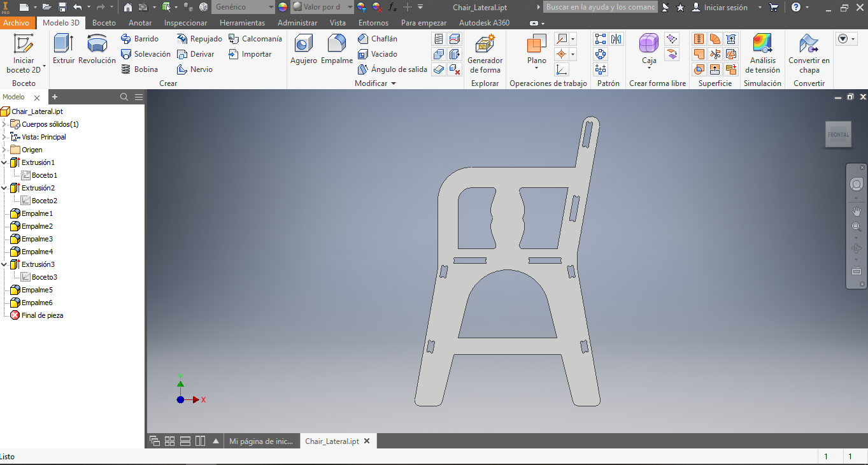The width and height of the screenshot is (868, 465).
Task: Click Iniciar sesión to sign in
Action: (725, 7)
